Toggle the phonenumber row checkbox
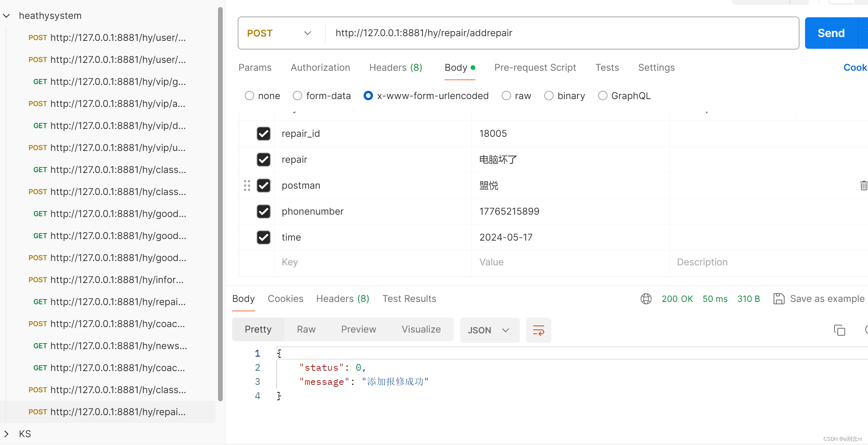Screen dimensions: 868x445 coord(264,211)
